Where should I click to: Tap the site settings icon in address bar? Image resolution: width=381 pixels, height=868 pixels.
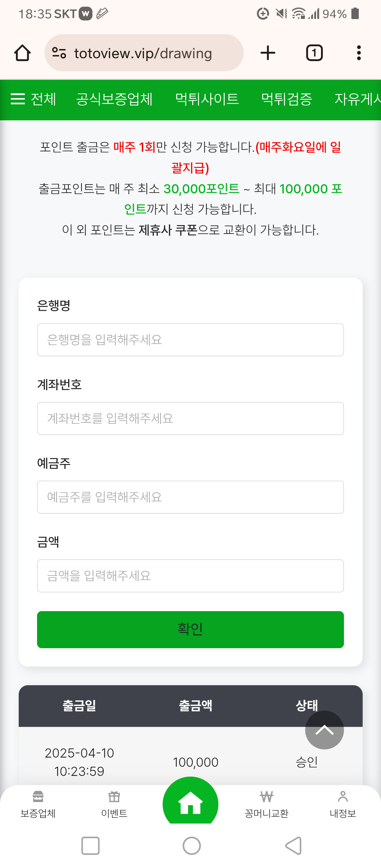[59, 53]
